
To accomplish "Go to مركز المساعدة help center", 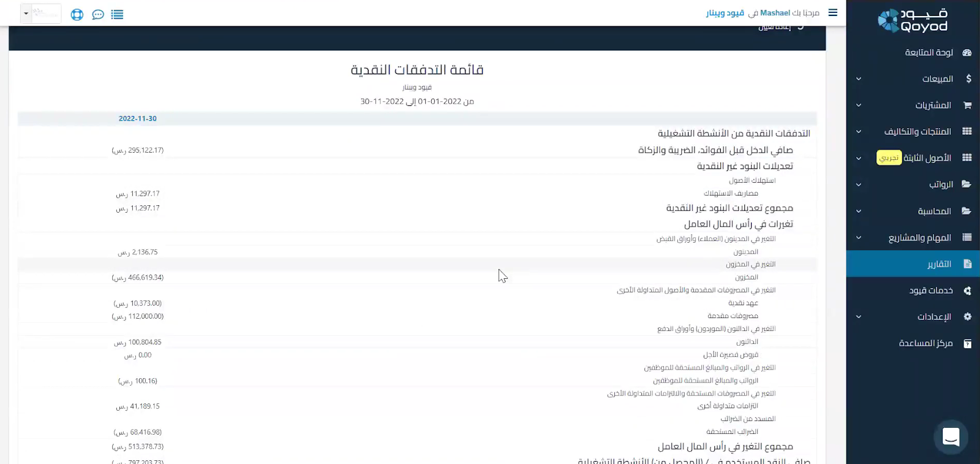I will pos(925,343).
